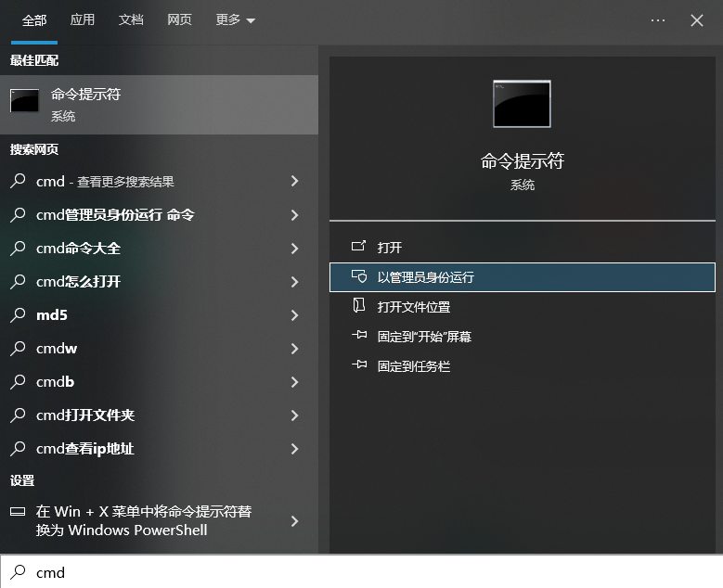Open the 更多 dropdown menu
723x588 pixels.
(x=235, y=19)
